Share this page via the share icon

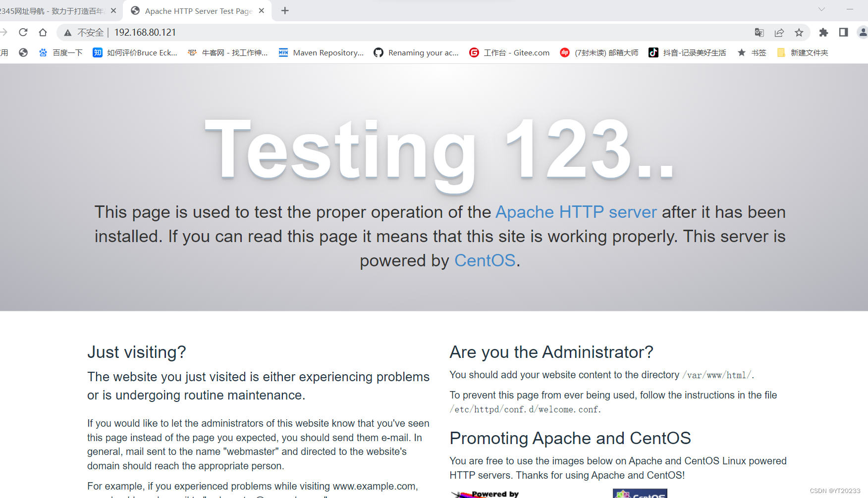(779, 32)
